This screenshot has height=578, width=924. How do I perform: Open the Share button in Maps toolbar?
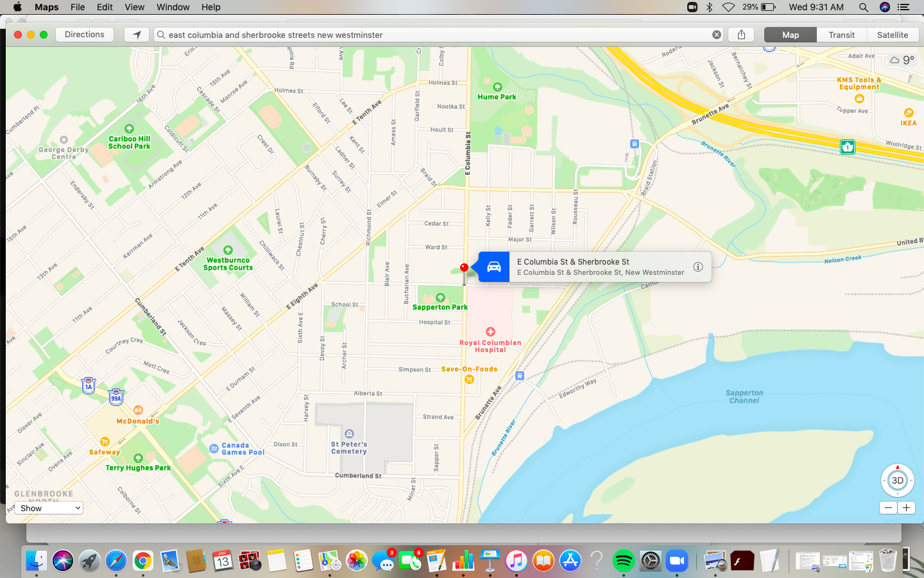[741, 35]
